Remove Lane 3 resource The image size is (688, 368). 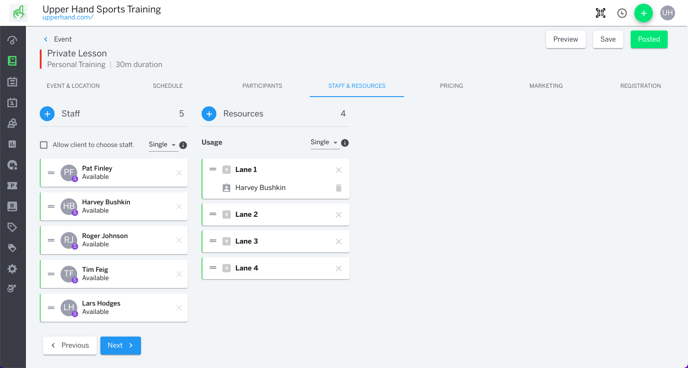coord(338,242)
